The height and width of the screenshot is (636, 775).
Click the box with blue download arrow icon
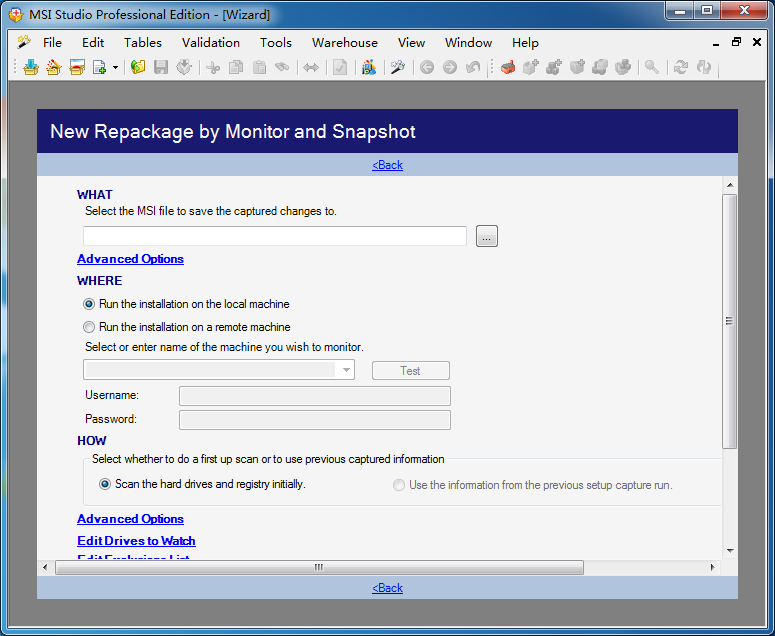[x=30, y=67]
